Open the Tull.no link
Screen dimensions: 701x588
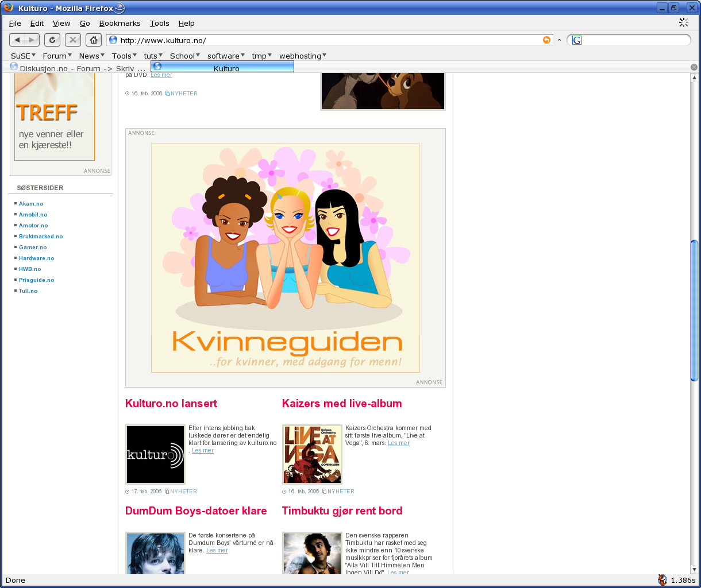coord(28,291)
